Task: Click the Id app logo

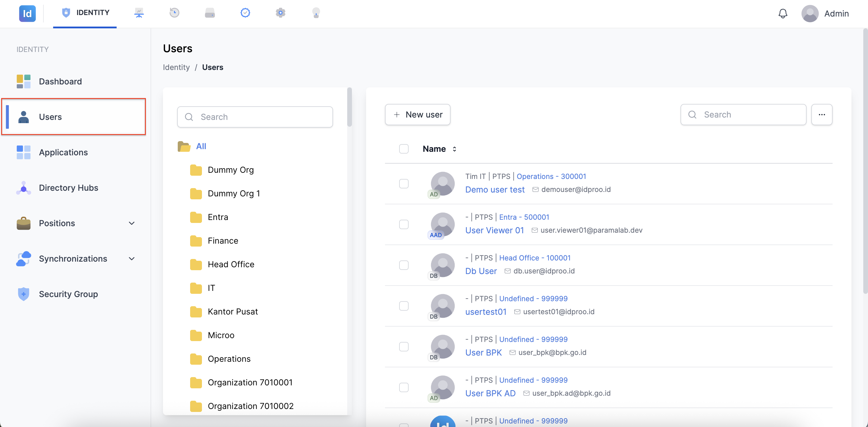Action: 27,14
